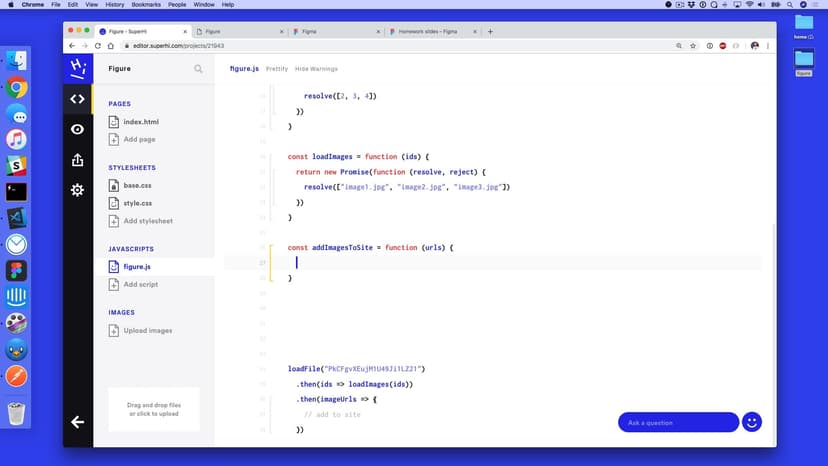Screen dimensions: 828x466
Task: Click Add page
Action: (x=139, y=139)
